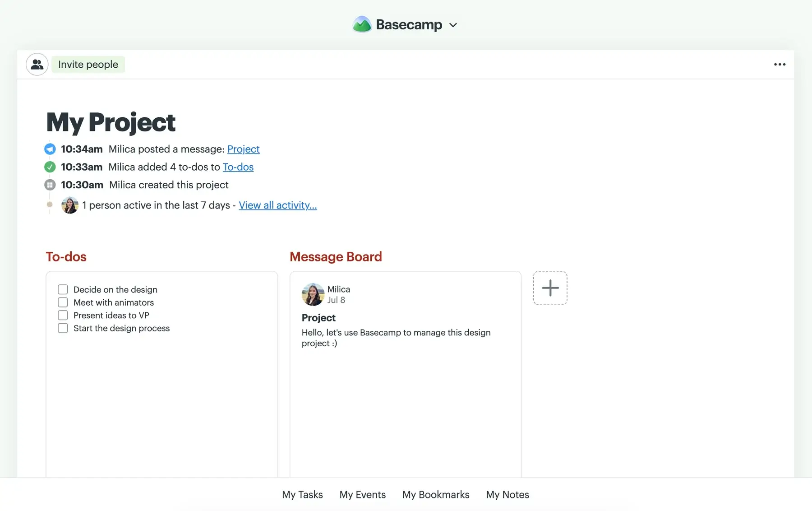
Task: Open the Project message link
Action: 243,149
